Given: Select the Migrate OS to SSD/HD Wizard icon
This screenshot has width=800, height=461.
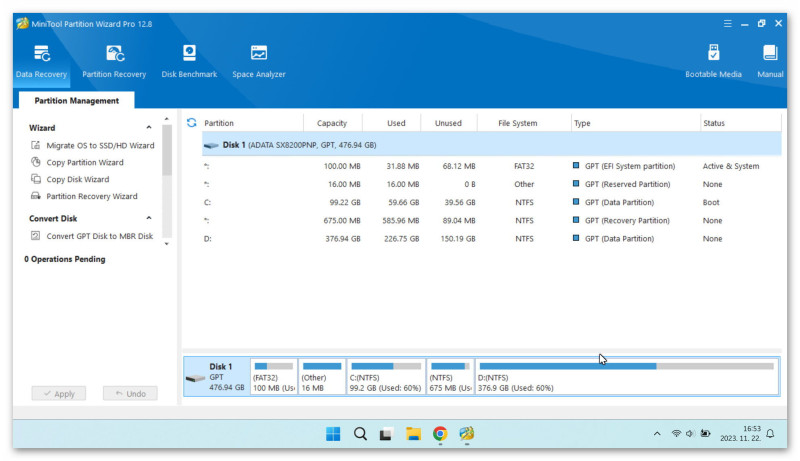Looking at the screenshot, I should tap(36, 145).
